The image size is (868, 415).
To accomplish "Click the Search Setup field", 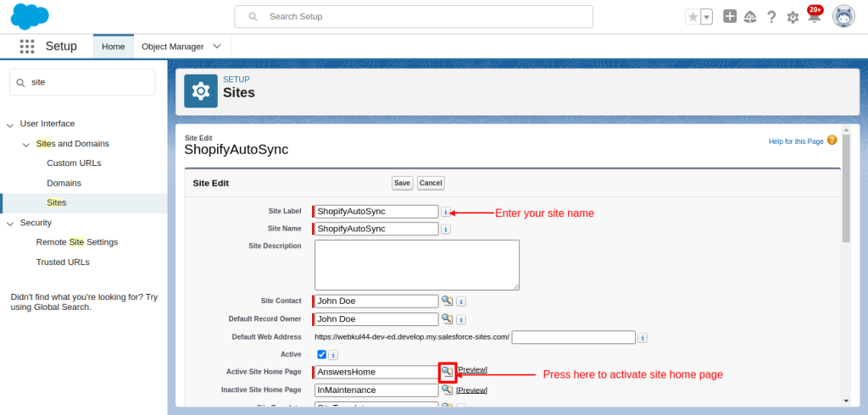I will [x=414, y=17].
